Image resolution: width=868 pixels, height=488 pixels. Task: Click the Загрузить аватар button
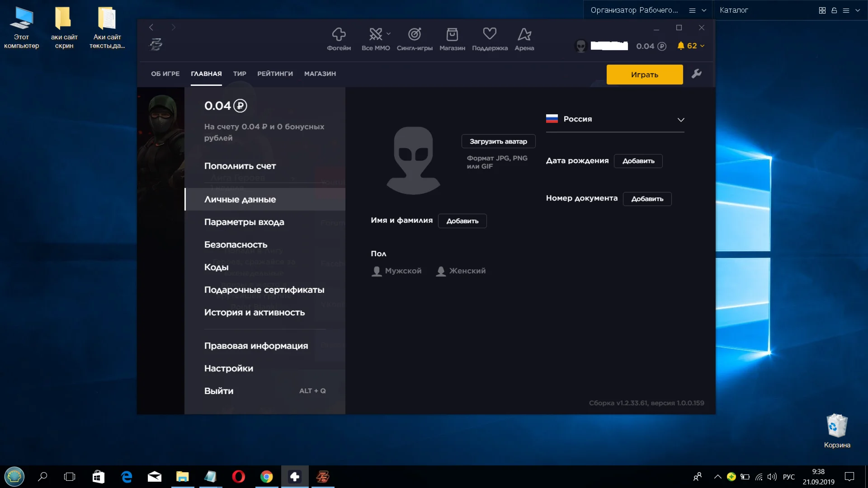(x=498, y=141)
